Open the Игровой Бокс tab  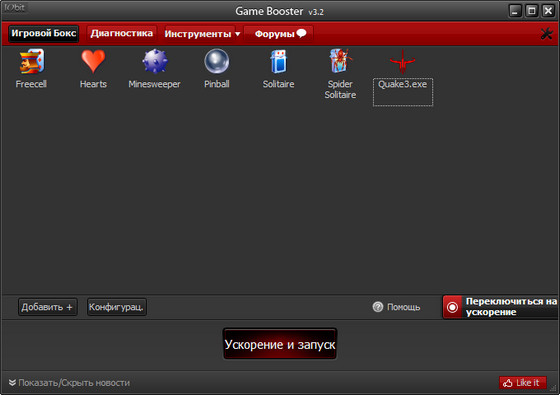pos(44,34)
